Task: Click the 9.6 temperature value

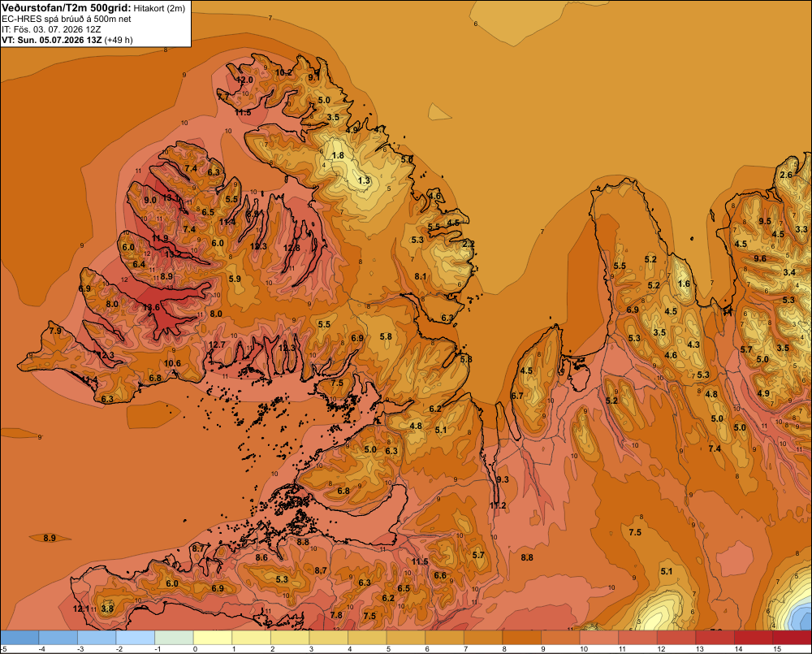Action: [x=760, y=258]
